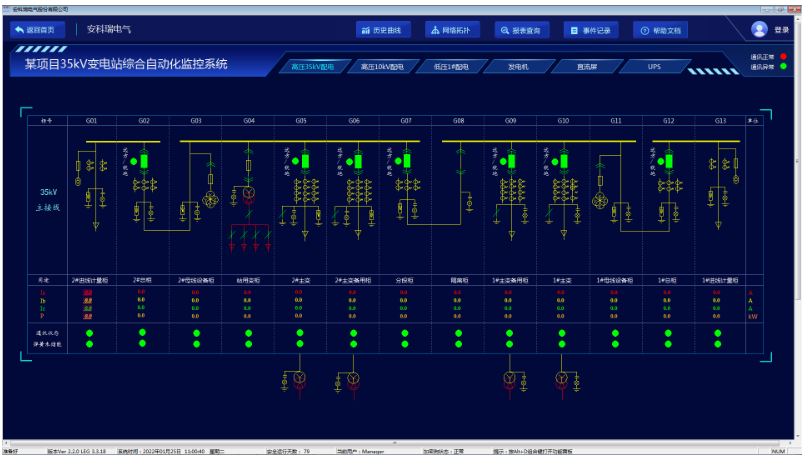807x462 pixels.
Task: Click the G02 green circuit breaker symbol
Action: pyautogui.click(x=144, y=160)
